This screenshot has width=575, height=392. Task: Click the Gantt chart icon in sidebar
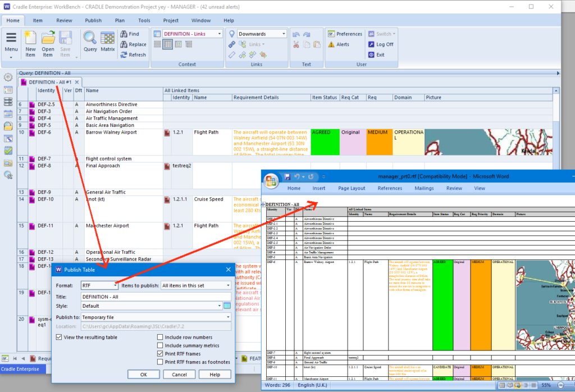pyautogui.click(x=8, y=138)
